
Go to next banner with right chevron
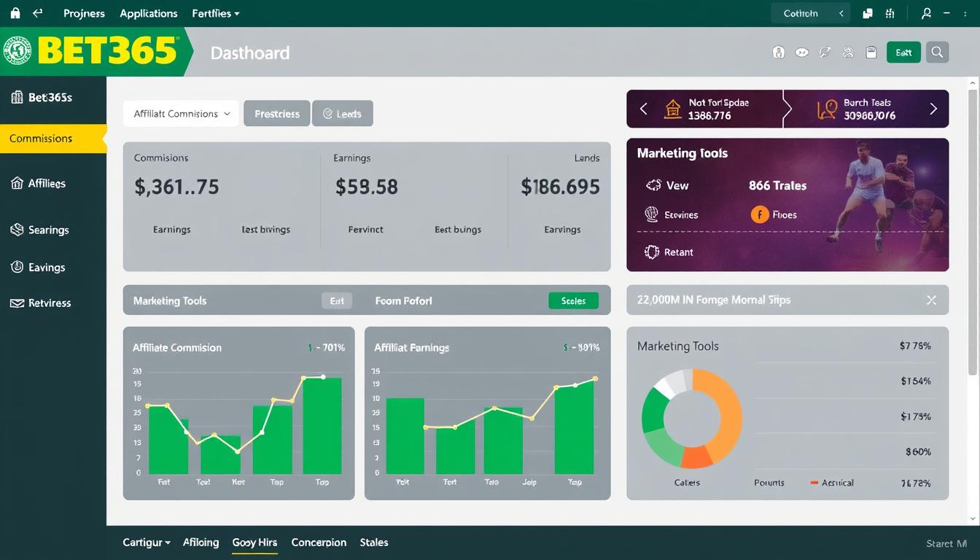pos(933,109)
